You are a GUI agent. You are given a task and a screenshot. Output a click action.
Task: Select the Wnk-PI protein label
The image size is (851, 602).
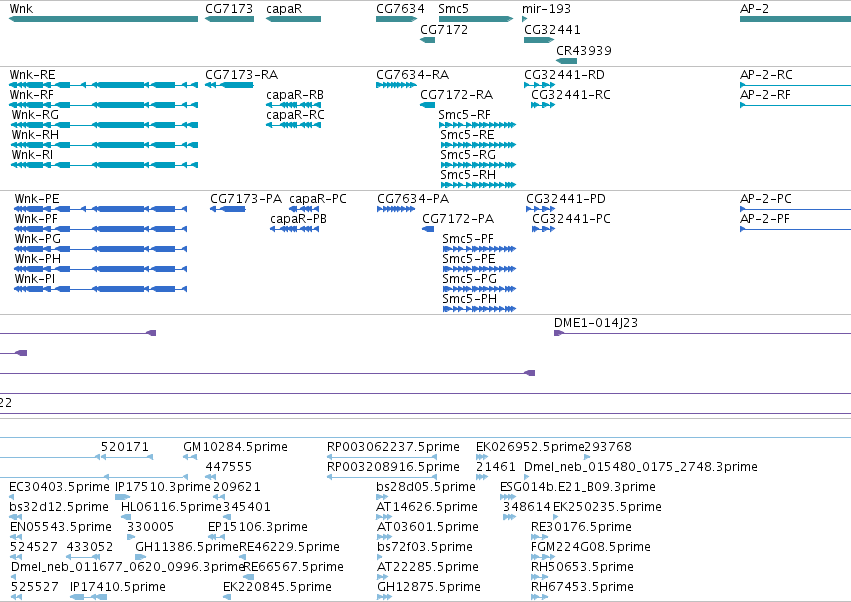pos(35,279)
